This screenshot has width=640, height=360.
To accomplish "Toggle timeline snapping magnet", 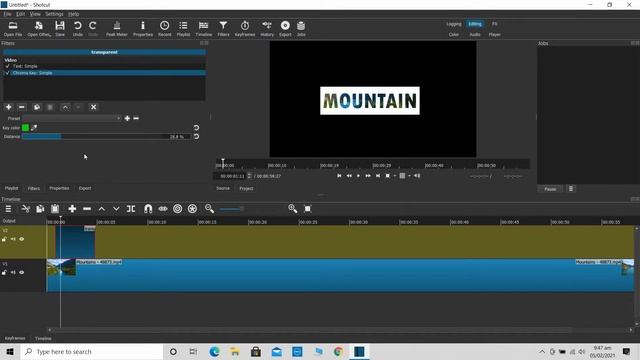I will [x=148, y=209].
